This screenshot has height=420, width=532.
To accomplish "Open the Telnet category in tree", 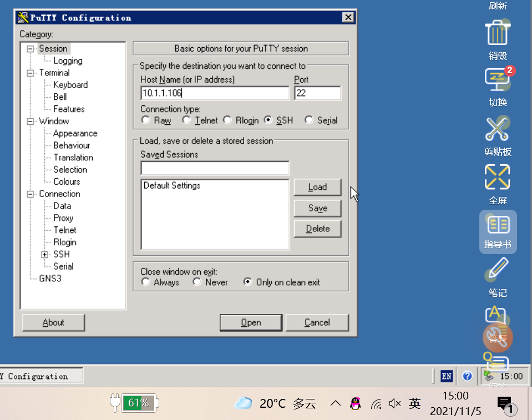I will [x=65, y=230].
